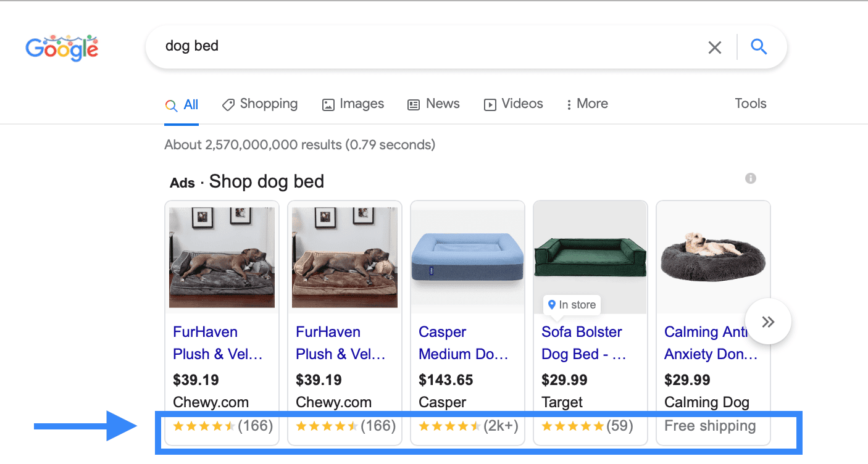Open the ad info icon near Shop dog bed
The image size is (868, 464).
click(x=751, y=178)
